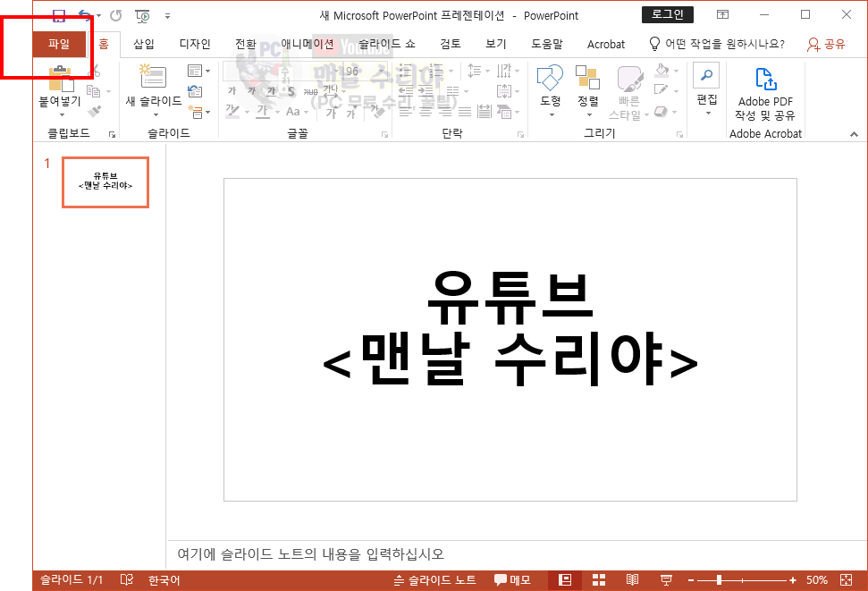868x591 pixels.
Task: Open the text direction dropdown
Action: (x=508, y=71)
